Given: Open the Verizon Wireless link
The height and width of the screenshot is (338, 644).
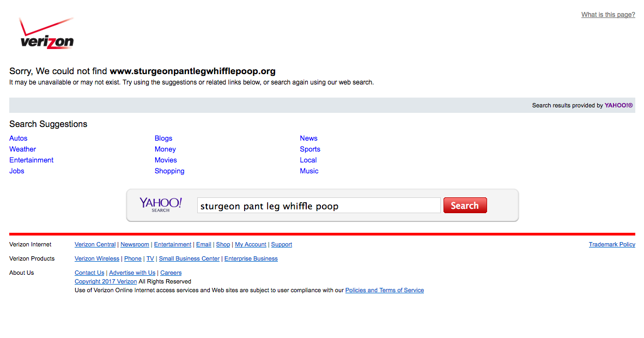Looking at the screenshot, I should tap(97, 258).
